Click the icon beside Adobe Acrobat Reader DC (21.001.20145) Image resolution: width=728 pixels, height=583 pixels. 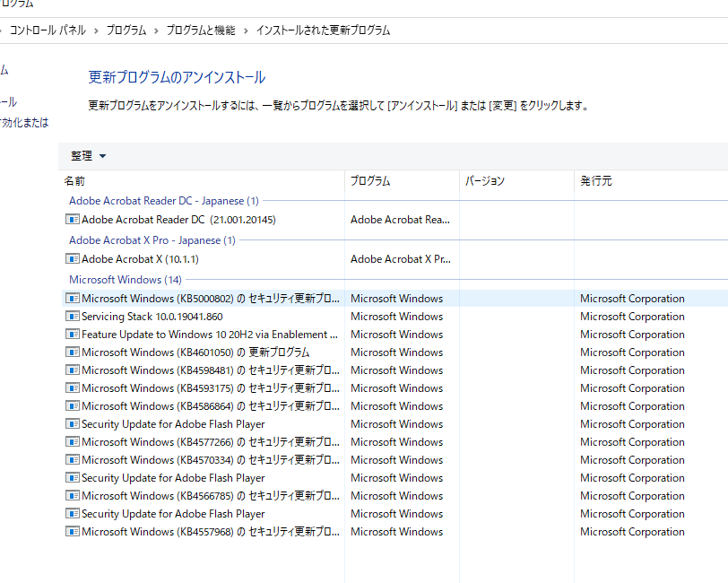point(72,219)
